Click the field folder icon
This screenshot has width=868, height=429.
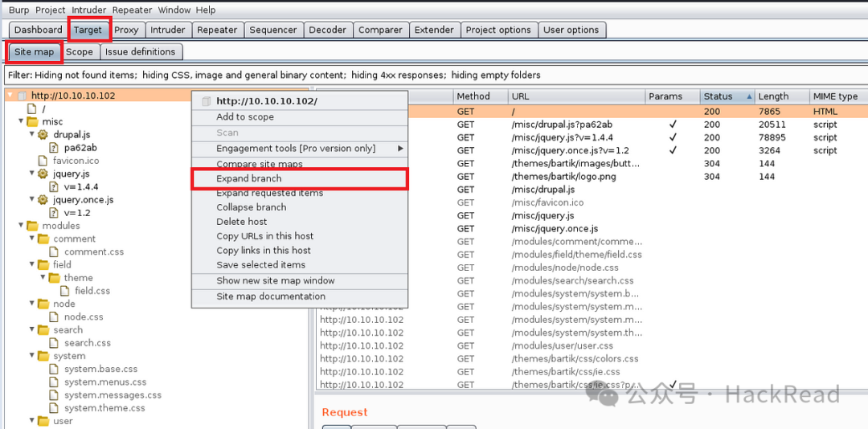pos(43,265)
